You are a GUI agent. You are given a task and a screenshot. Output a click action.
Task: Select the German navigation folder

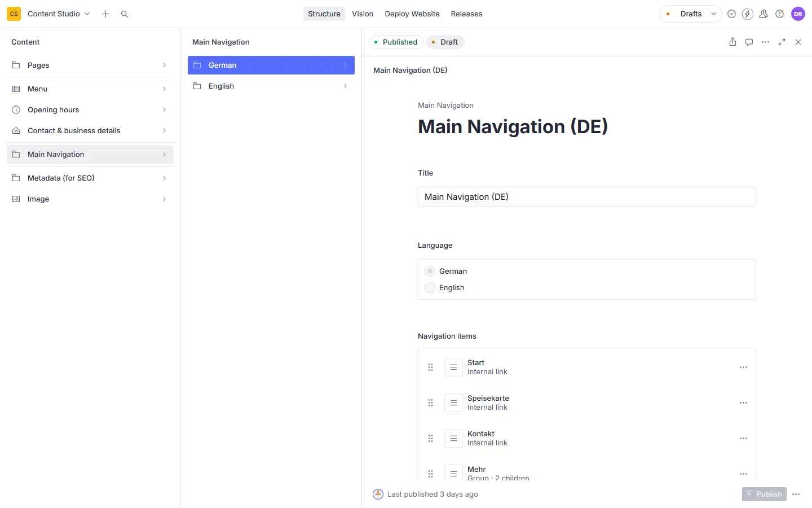tap(271, 65)
